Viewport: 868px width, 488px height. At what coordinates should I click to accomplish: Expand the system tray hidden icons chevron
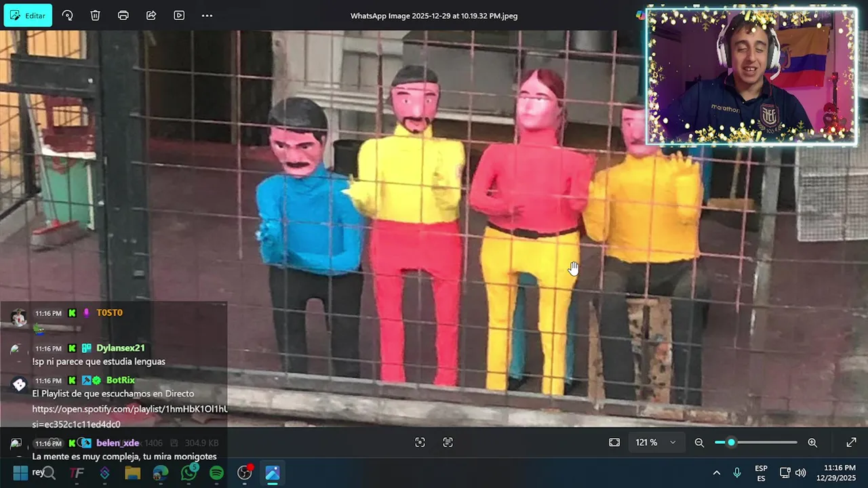[x=716, y=473]
